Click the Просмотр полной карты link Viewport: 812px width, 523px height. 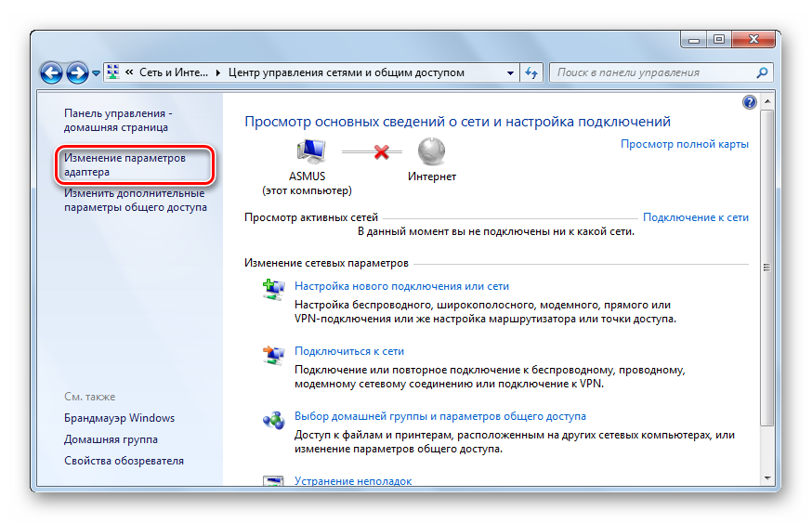pyautogui.click(x=684, y=144)
